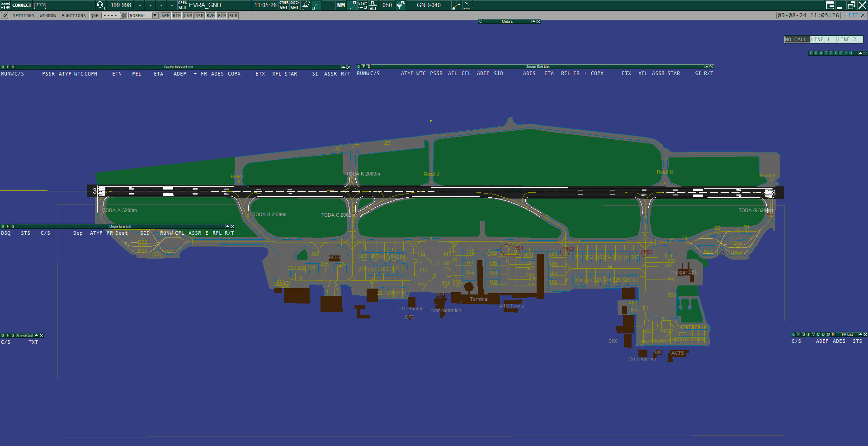Click the exit arrow icon near window controls
868x446 pixels.
pos(830,5)
